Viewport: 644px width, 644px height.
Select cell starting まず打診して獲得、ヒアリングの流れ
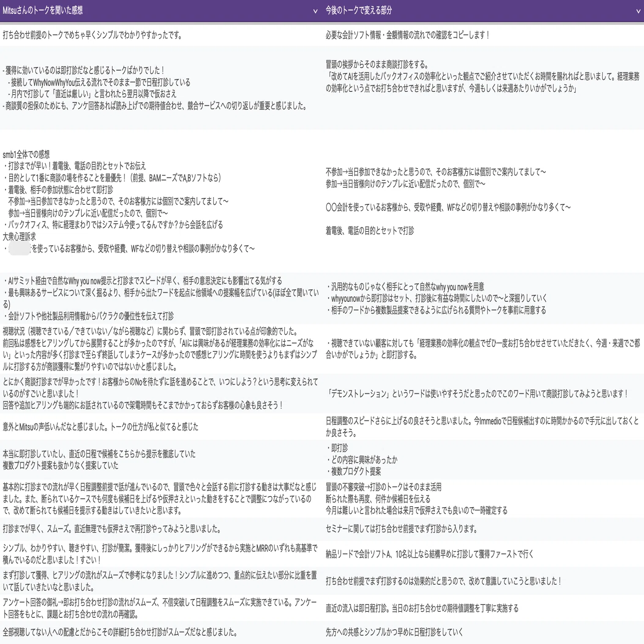pos(161,581)
